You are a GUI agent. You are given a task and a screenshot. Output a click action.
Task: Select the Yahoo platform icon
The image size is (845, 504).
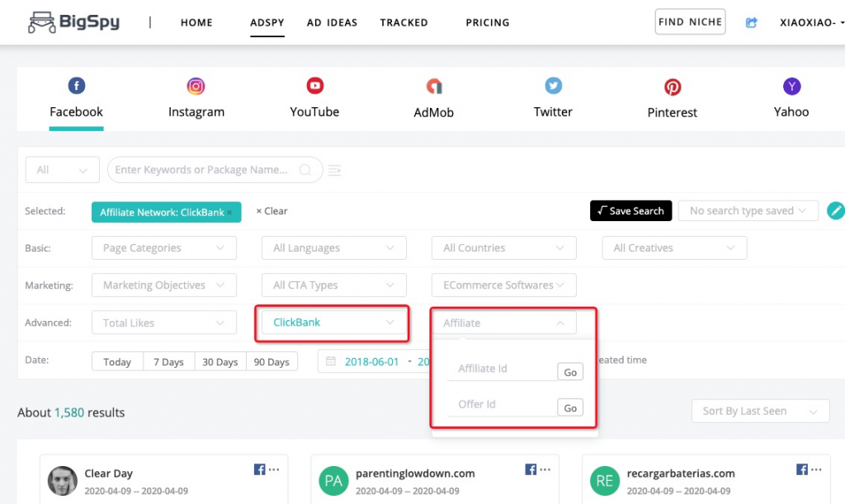click(791, 86)
